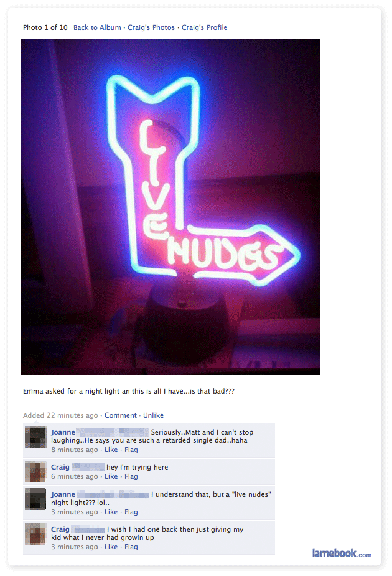Open the Back to Album link

coord(97,27)
